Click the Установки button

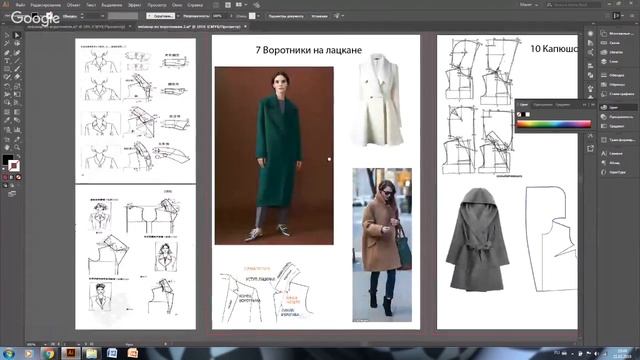[319, 16]
